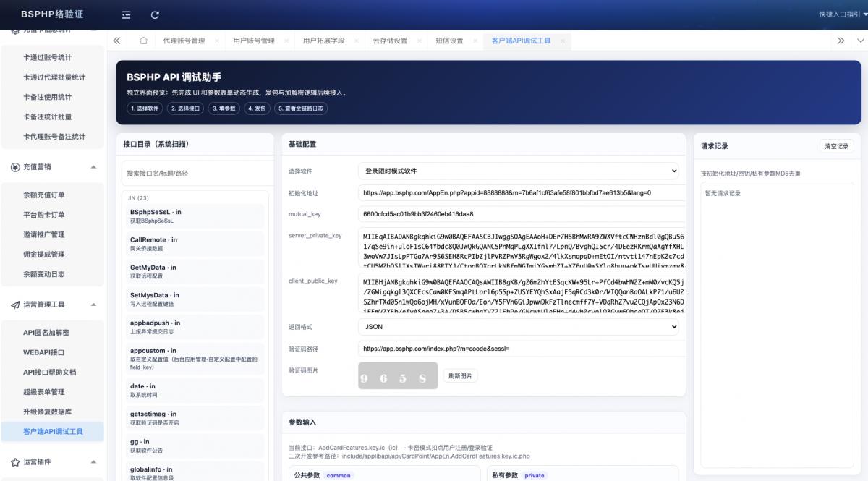Click the 初始化地址 URL field

click(x=522, y=193)
